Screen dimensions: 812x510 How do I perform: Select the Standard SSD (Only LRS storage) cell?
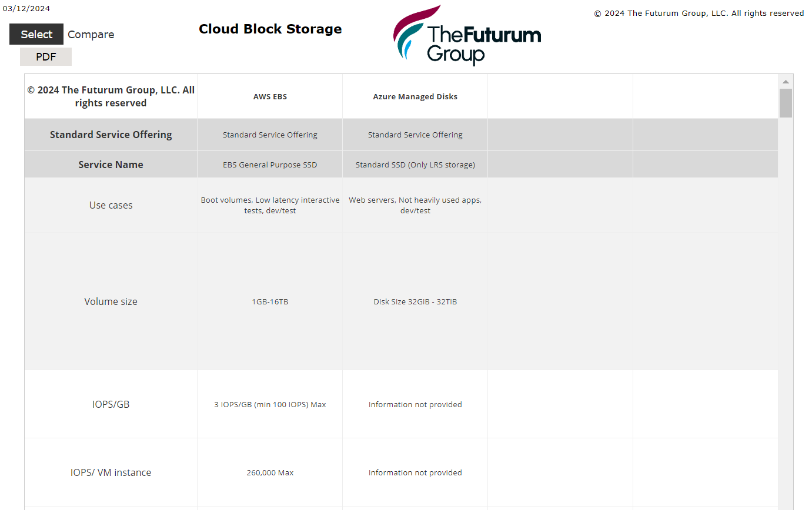coord(415,165)
